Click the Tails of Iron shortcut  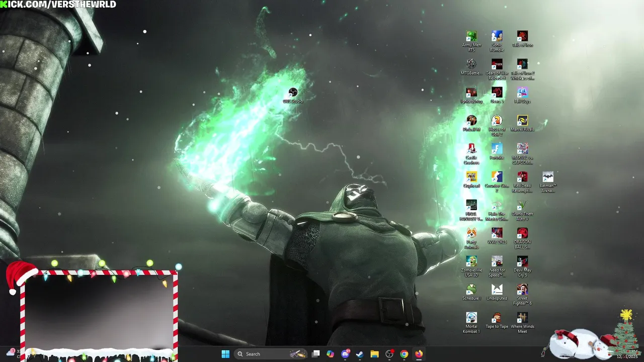[x=522, y=39]
